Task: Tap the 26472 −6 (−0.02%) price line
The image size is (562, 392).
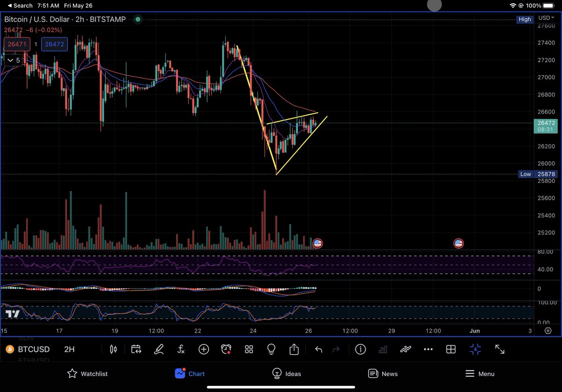Action: (x=33, y=30)
